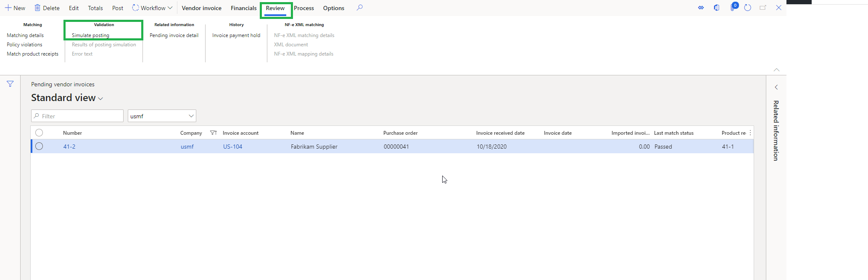
Task: Show the filter pane using the funnel icon
Action: pyautogui.click(x=10, y=84)
